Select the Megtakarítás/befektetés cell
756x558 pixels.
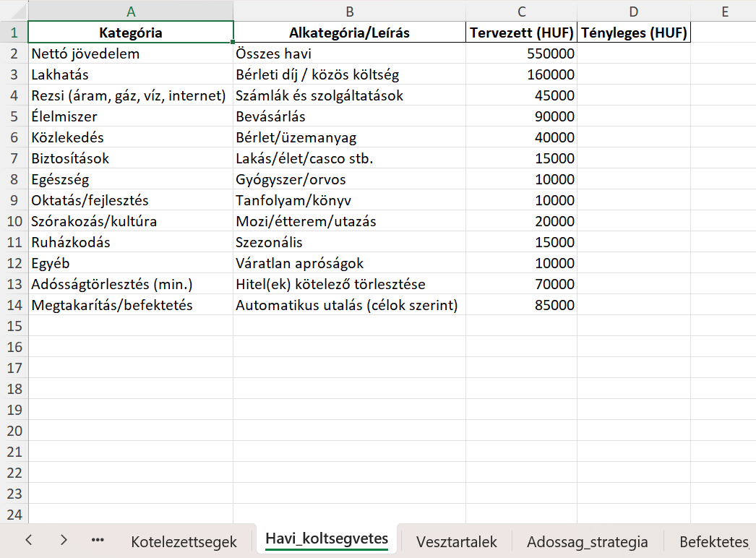(x=130, y=305)
